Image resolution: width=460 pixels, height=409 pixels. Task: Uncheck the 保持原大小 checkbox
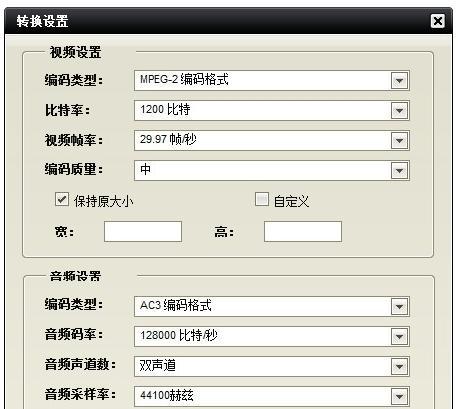pos(62,199)
